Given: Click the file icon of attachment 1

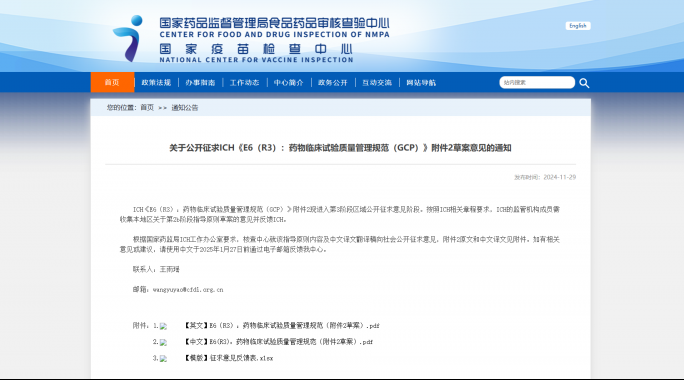Looking at the screenshot, I should tap(163, 326).
